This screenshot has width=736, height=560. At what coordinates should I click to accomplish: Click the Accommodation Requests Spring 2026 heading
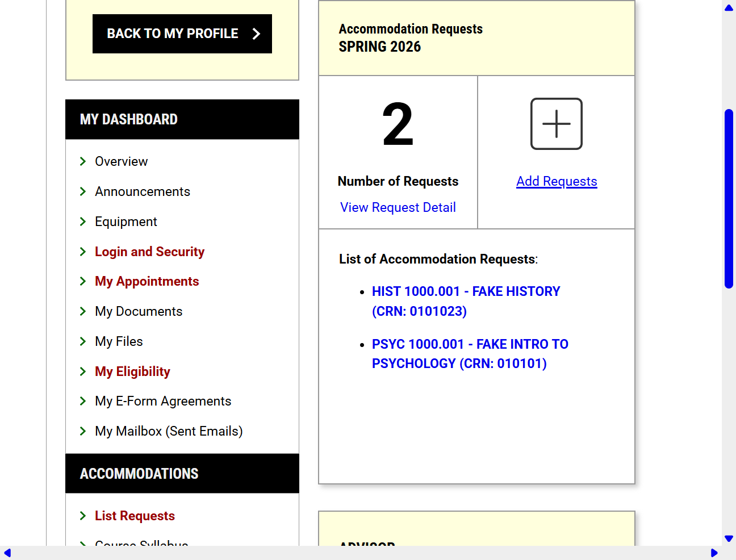point(411,37)
